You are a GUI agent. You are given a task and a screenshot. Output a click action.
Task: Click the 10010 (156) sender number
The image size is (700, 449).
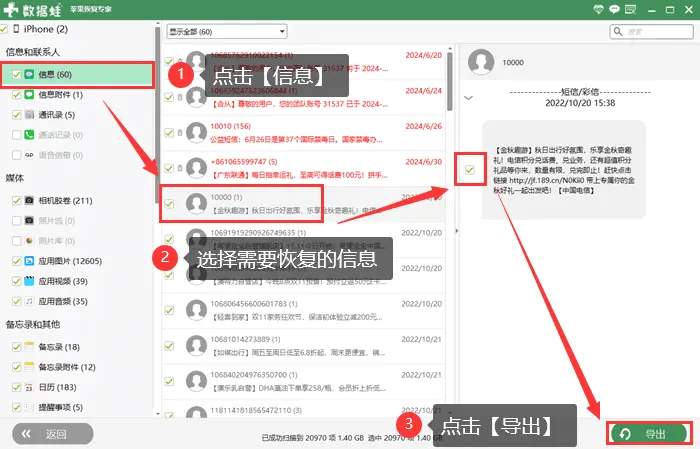click(x=231, y=126)
